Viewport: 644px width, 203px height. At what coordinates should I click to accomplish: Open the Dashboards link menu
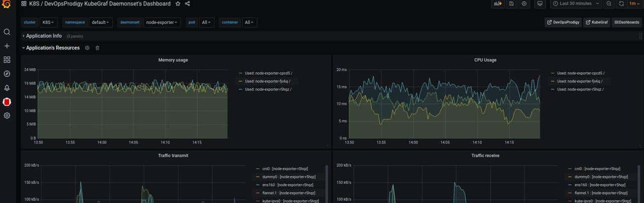pos(626,22)
